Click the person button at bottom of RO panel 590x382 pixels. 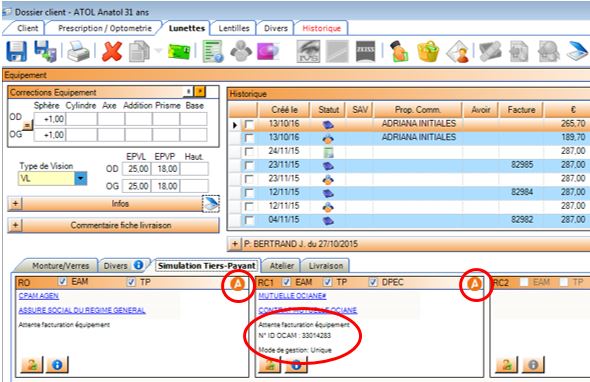(32, 364)
